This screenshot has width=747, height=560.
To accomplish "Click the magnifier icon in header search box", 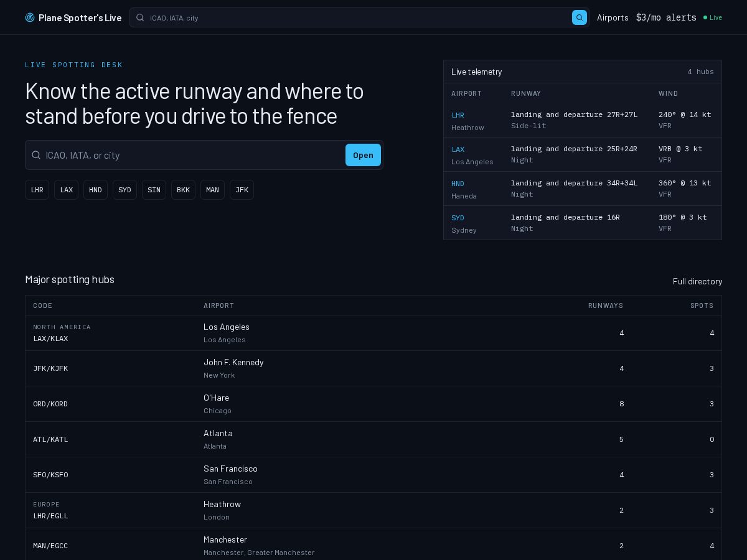I will [140, 17].
